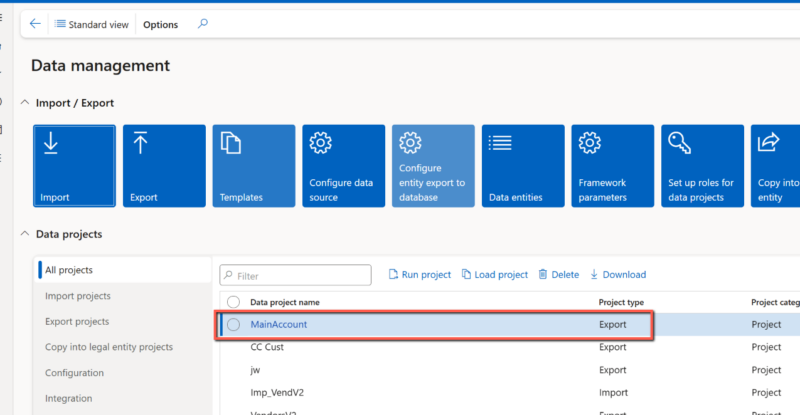Open the MainAccount project link
The image size is (800, 415).
coord(278,324)
